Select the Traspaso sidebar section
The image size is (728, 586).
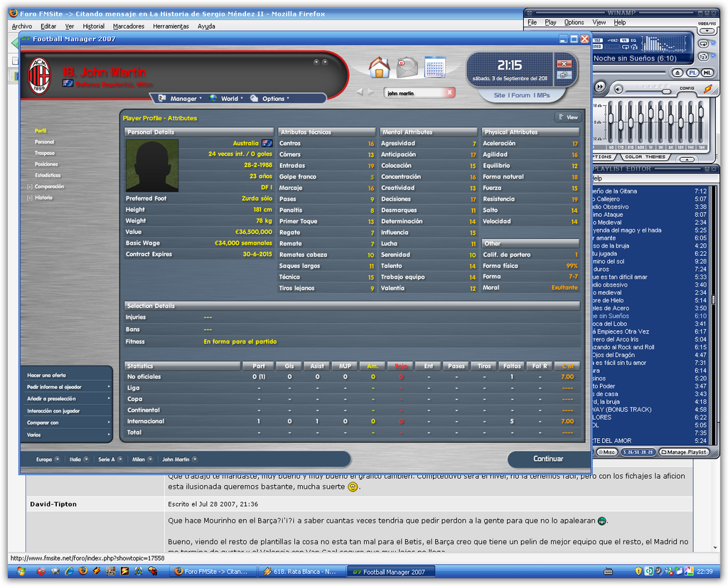(x=45, y=153)
